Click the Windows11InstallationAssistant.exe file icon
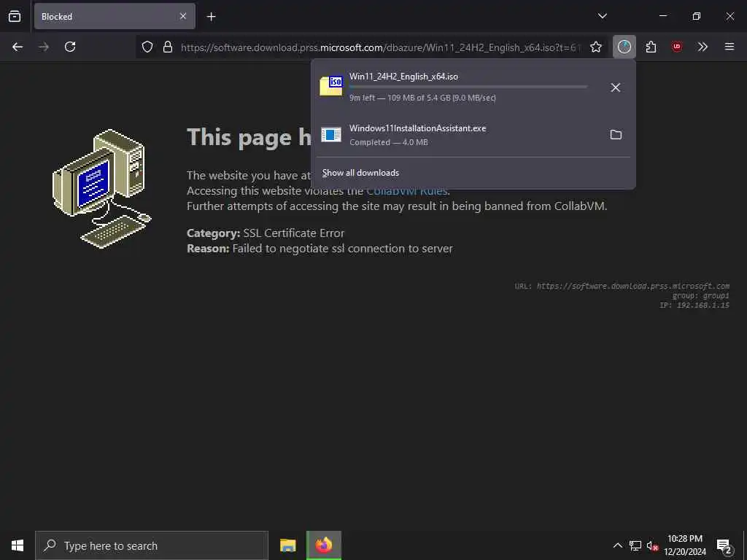The height and width of the screenshot is (560, 747). click(331, 135)
